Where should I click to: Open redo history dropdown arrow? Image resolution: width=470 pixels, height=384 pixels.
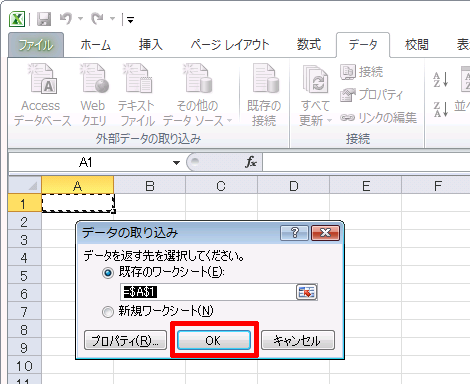pyautogui.click(x=112, y=19)
